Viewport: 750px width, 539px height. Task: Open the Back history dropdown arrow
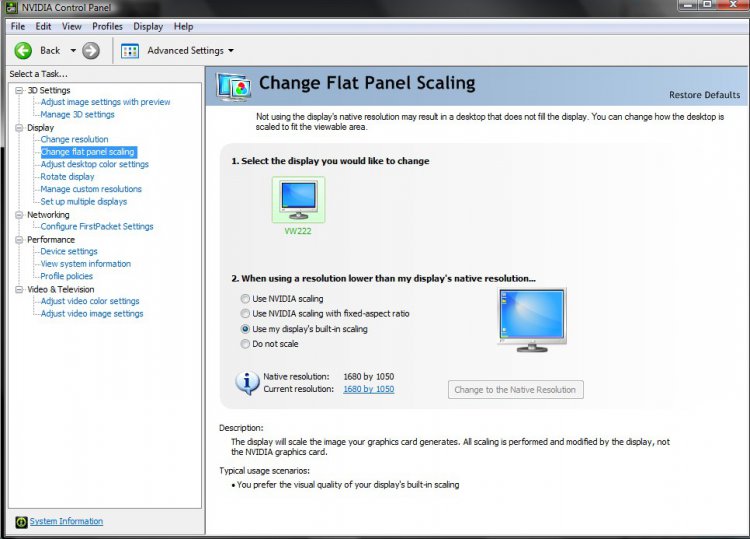[73, 50]
